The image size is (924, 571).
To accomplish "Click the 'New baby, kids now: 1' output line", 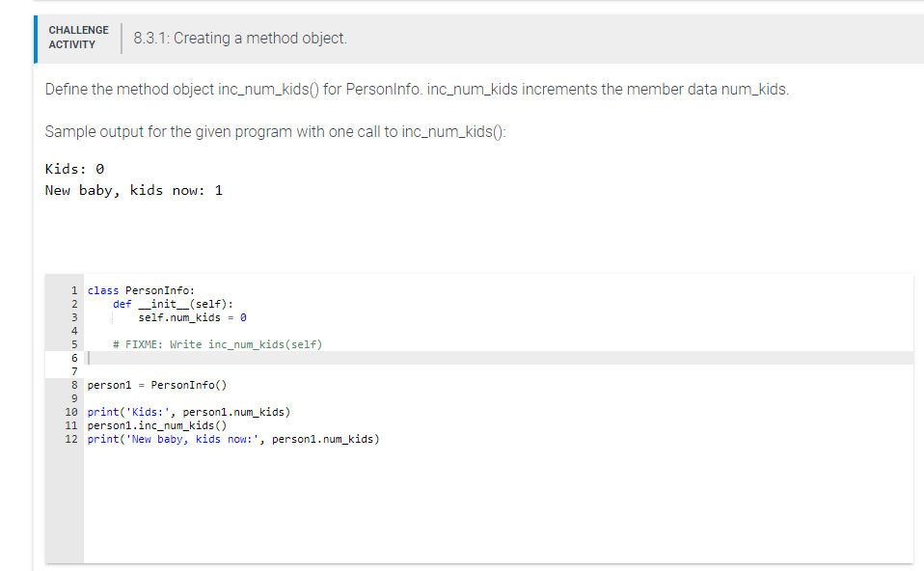I will tap(134, 190).
